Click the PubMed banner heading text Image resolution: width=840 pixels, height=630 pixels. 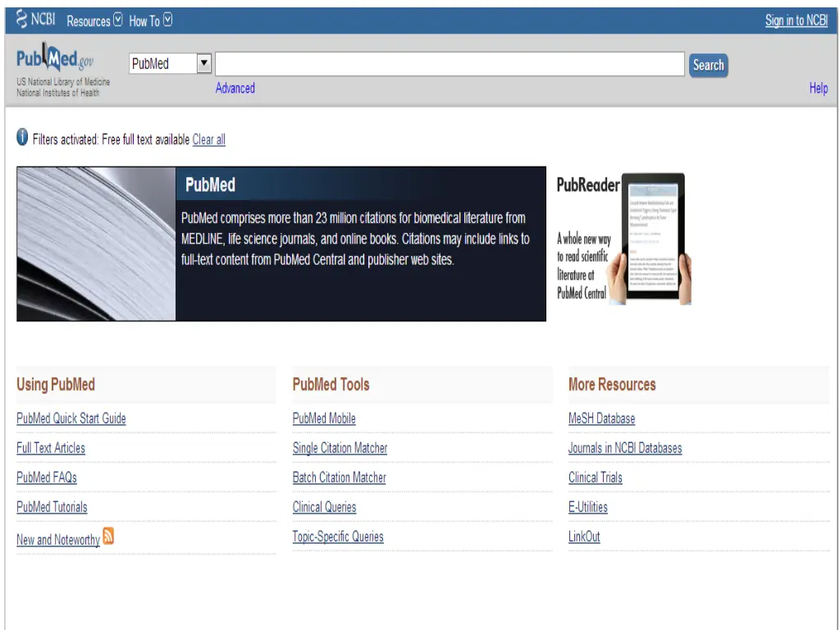point(211,185)
